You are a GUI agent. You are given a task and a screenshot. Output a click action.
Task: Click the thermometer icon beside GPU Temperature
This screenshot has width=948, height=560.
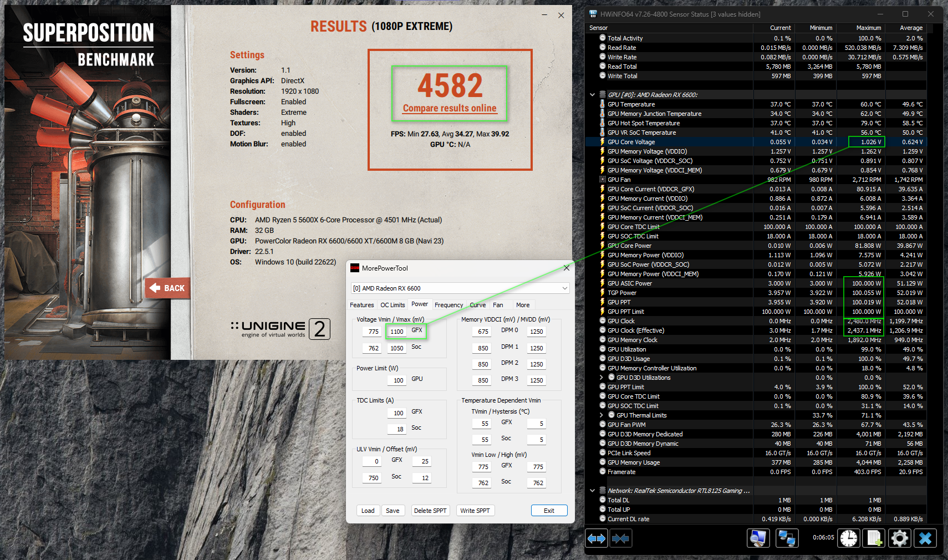pos(603,104)
